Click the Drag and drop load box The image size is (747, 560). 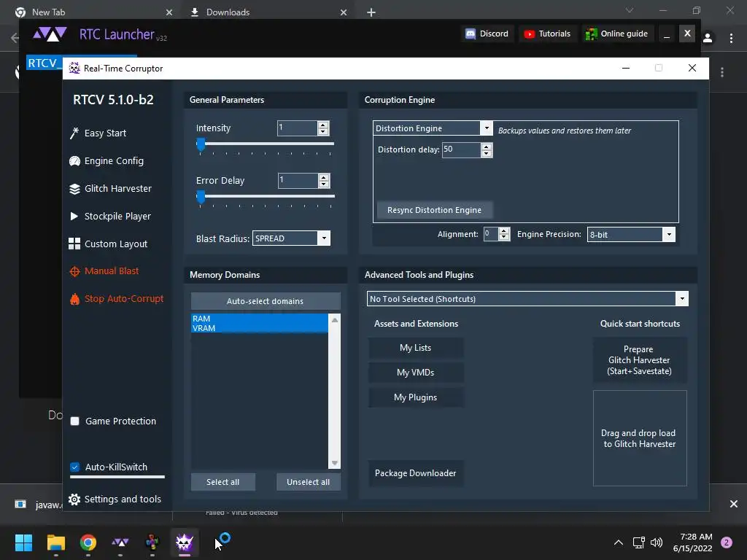click(640, 438)
